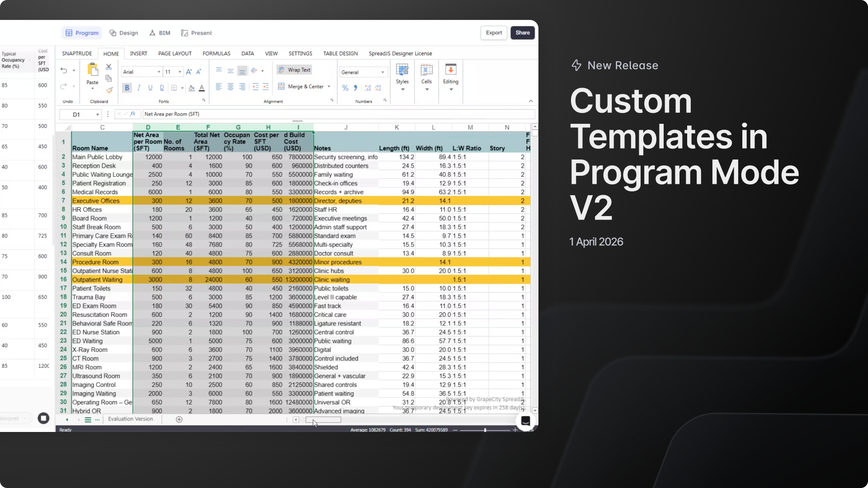Image resolution: width=868 pixels, height=488 pixels.
Task: Toggle Italic formatting button
Action: coord(139,88)
